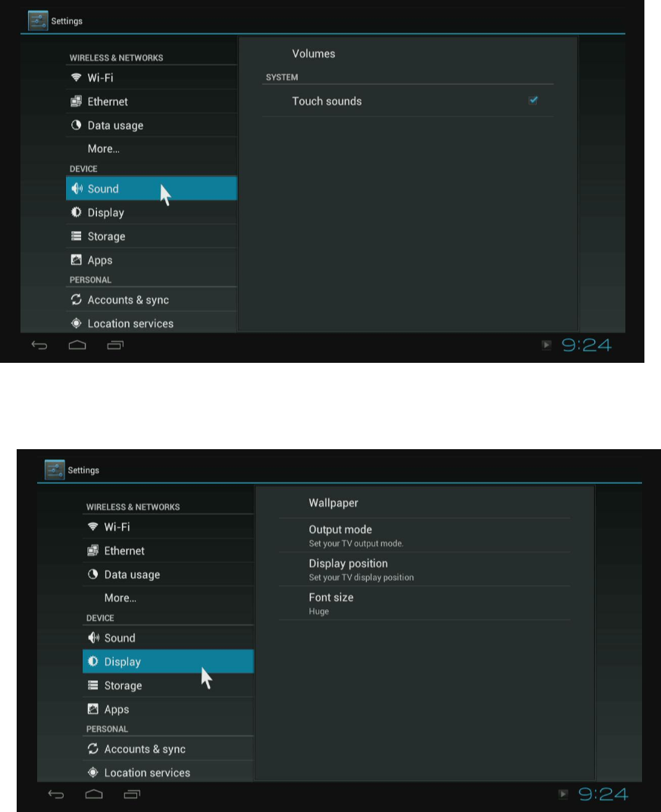
Task: Open Output mode in the Display settings
Action: point(424,536)
